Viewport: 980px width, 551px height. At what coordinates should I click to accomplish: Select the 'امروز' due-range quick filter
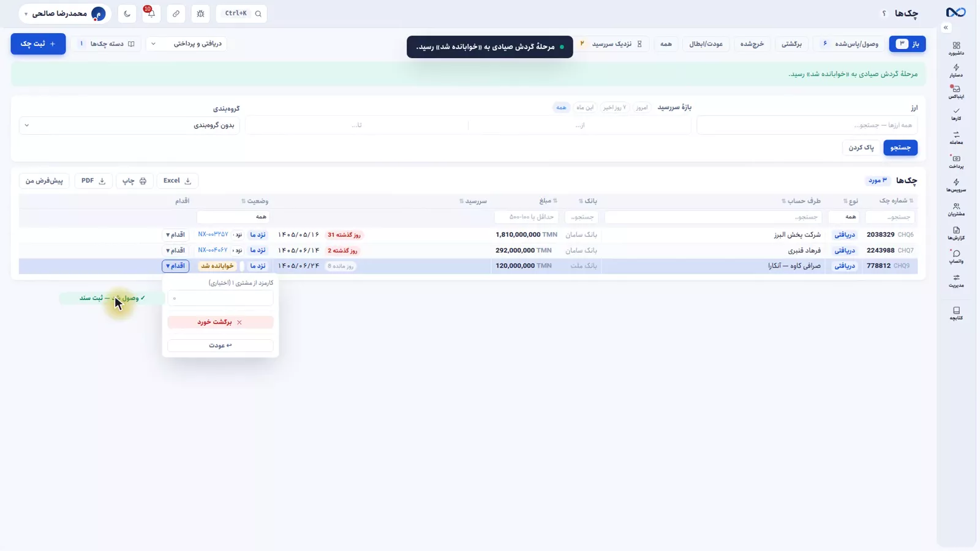641,107
